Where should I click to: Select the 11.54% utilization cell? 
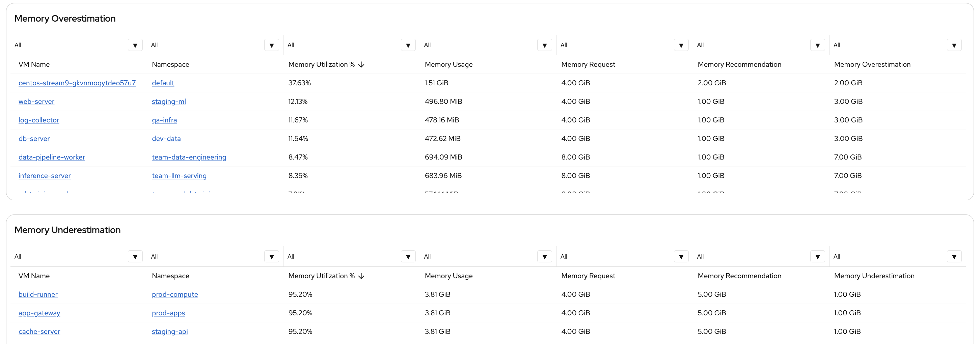[298, 139]
